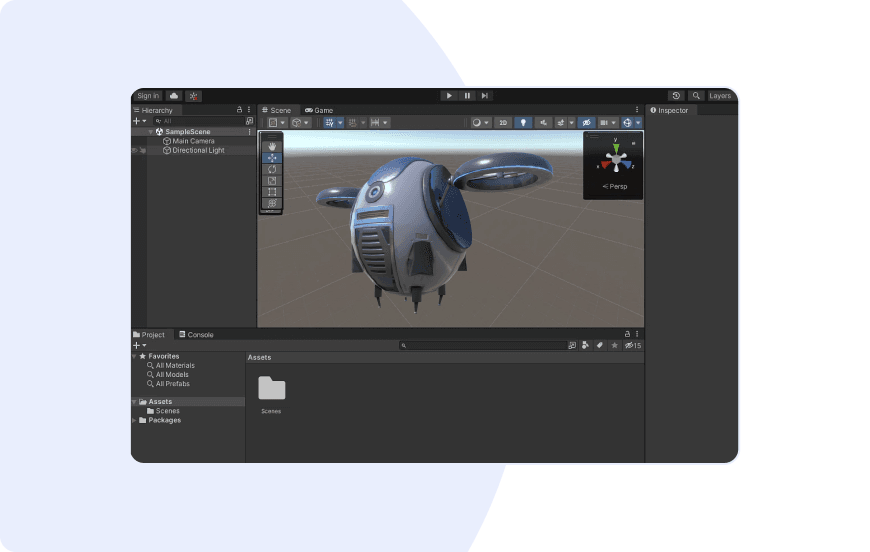
Task: Switch to the Console tab
Action: point(196,335)
